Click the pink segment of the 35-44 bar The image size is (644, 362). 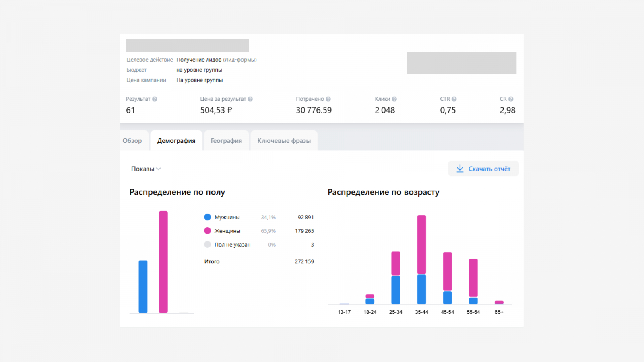421,245
